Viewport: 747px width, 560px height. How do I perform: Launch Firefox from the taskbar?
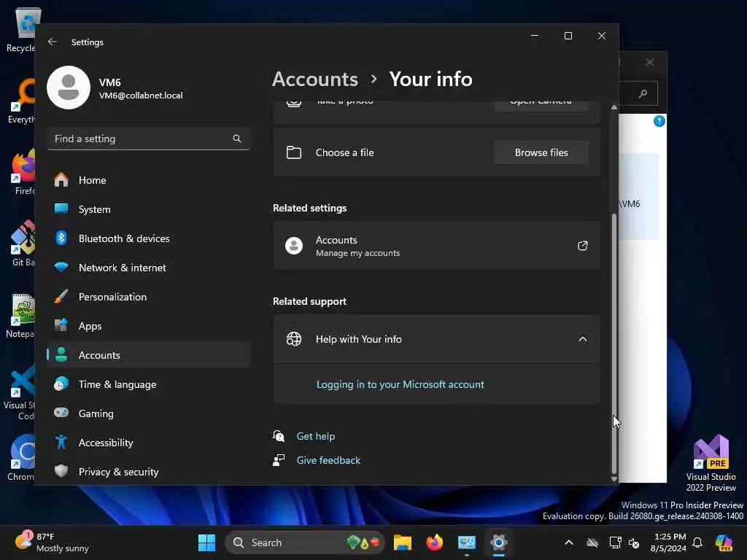pyautogui.click(x=435, y=542)
